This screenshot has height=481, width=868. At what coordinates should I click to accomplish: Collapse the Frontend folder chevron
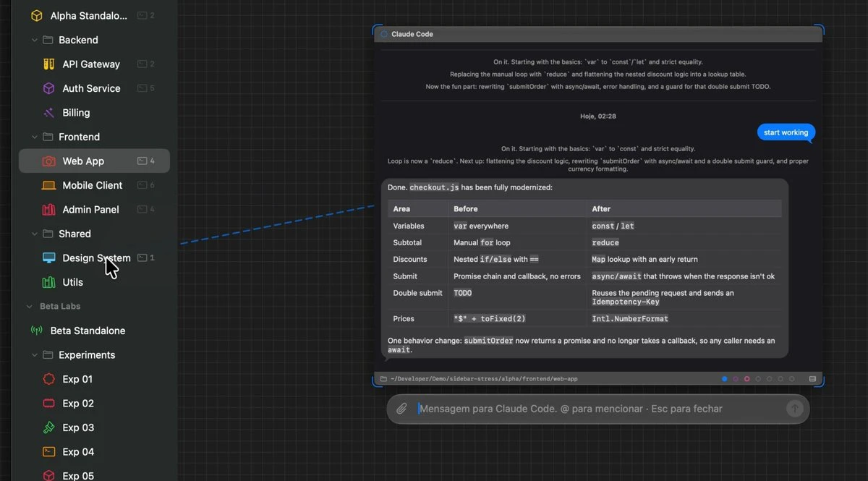[35, 137]
